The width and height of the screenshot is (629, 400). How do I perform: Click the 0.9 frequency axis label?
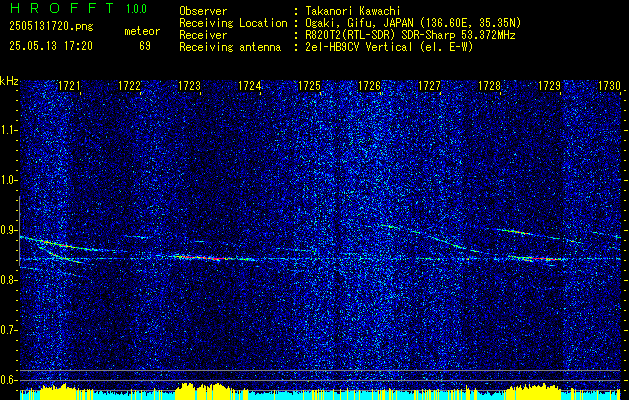(x=8, y=231)
